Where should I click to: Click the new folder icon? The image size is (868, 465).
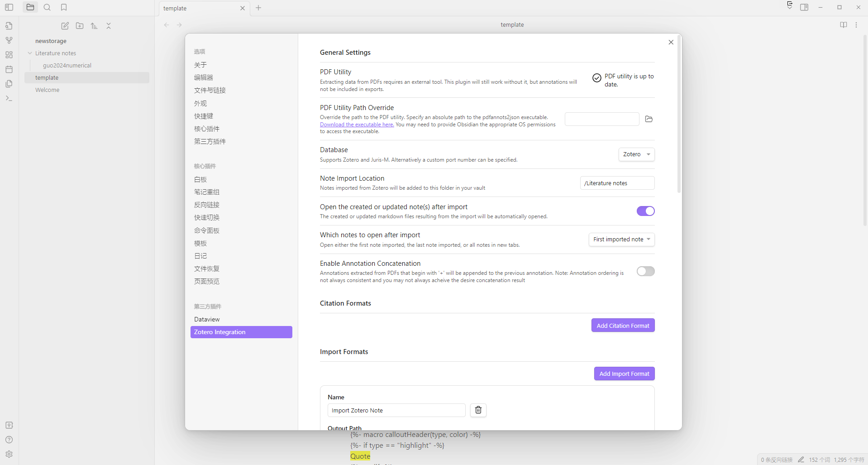(80, 26)
